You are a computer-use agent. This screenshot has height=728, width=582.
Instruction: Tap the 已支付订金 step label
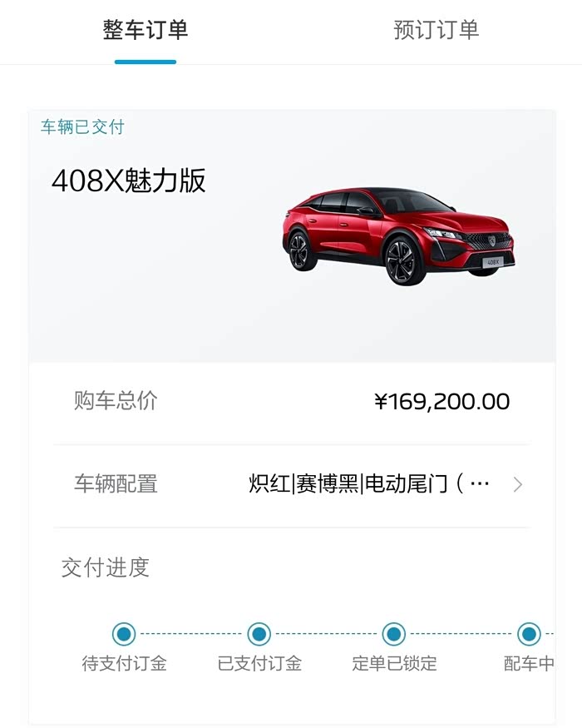tap(259, 663)
